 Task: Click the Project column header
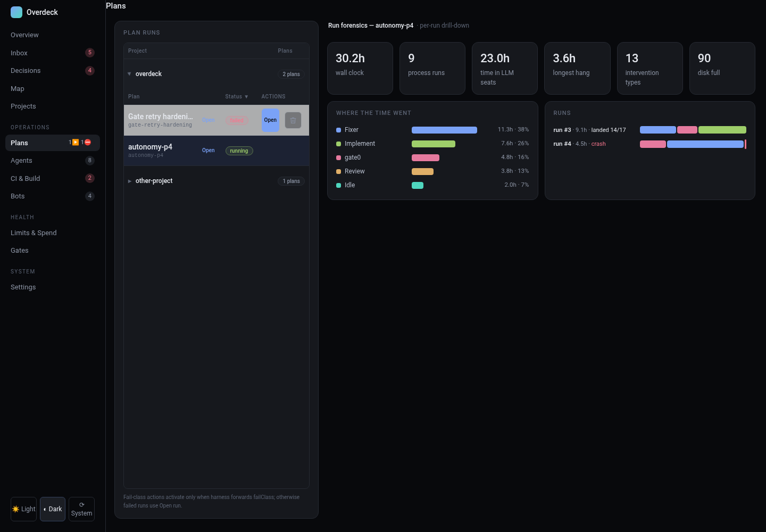pyautogui.click(x=137, y=51)
